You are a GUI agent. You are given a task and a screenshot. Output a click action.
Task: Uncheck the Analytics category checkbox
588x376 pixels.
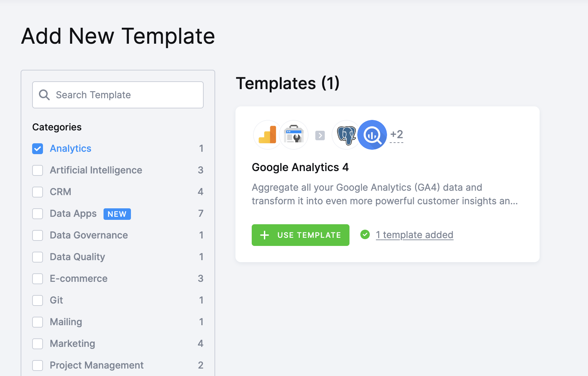coord(38,149)
